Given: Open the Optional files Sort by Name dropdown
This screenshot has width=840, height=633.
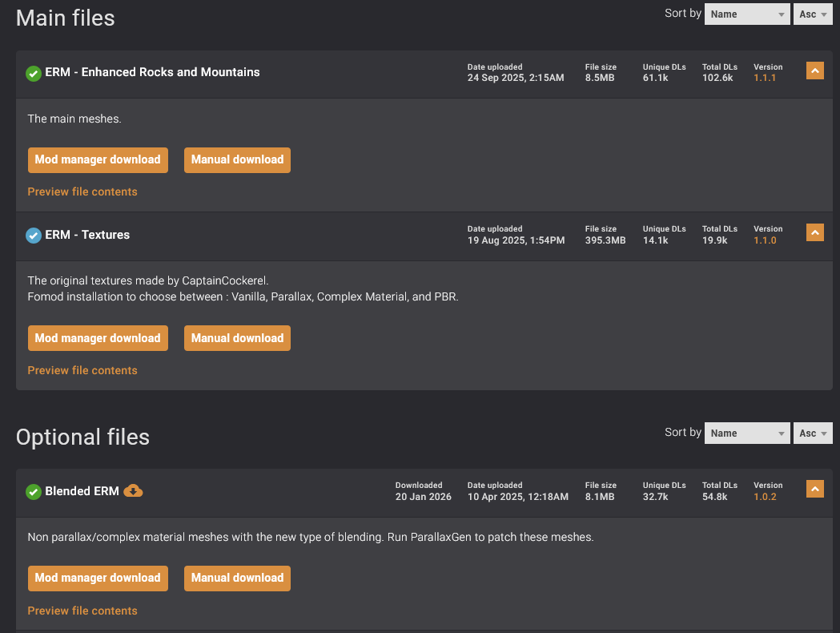Looking at the screenshot, I should tap(747, 433).
